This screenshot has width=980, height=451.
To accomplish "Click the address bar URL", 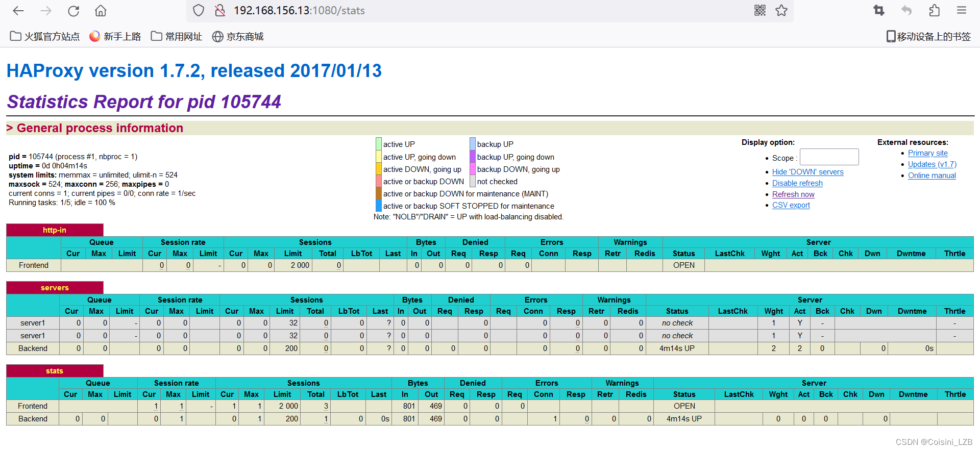I will [299, 11].
